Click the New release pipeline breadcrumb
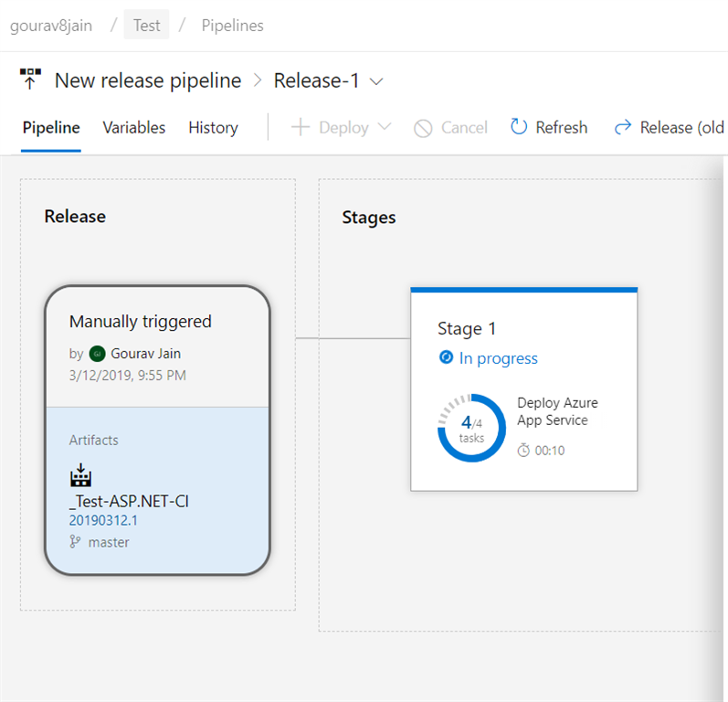Image resolution: width=728 pixels, height=702 pixels. tap(148, 80)
